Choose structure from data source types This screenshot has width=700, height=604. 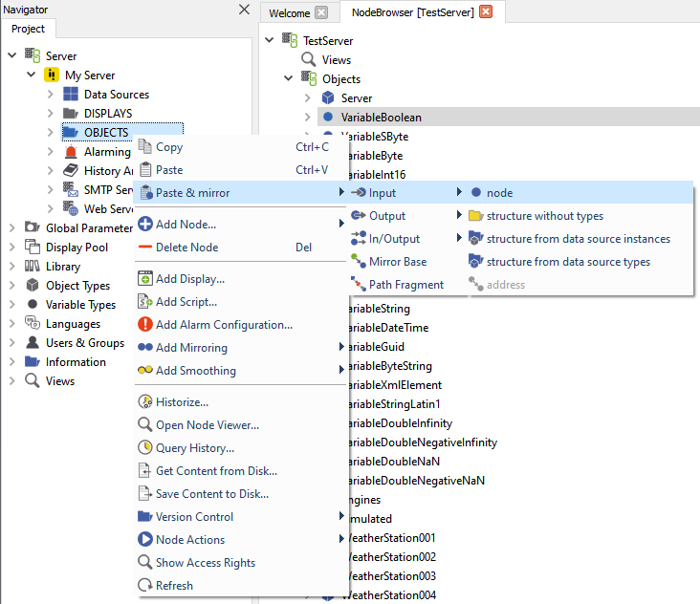(x=580, y=262)
